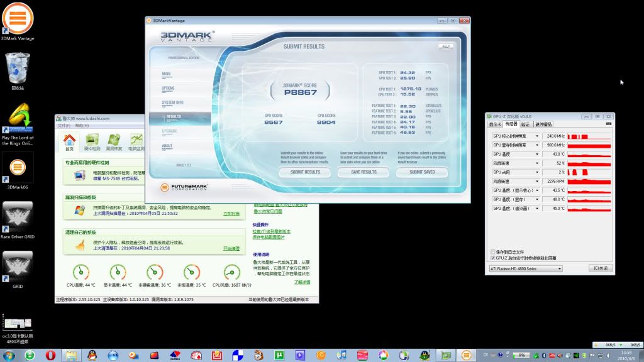Click the QQ penguin taskbar icon

click(92, 355)
